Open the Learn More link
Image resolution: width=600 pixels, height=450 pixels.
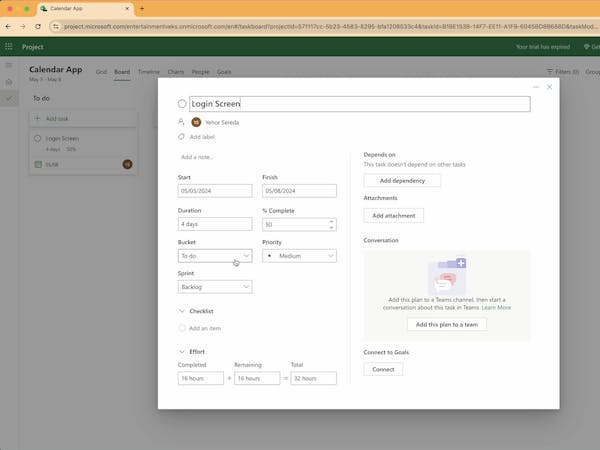[x=496, y=307]
